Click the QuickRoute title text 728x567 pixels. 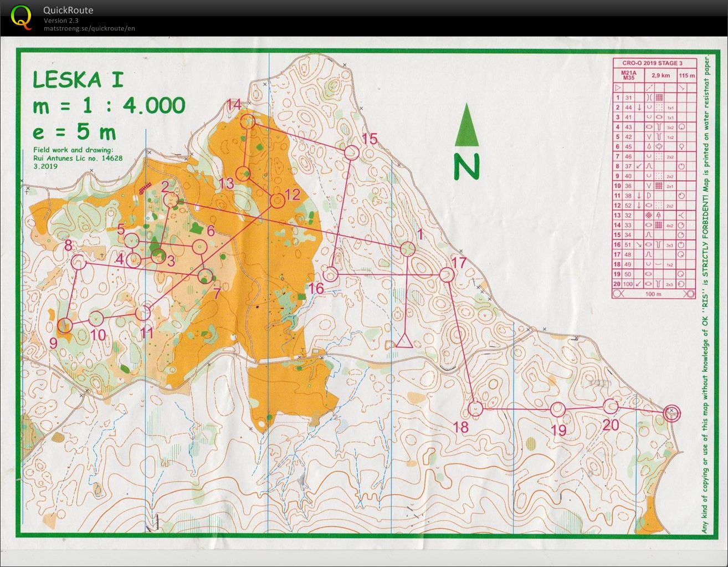(68, 10)
